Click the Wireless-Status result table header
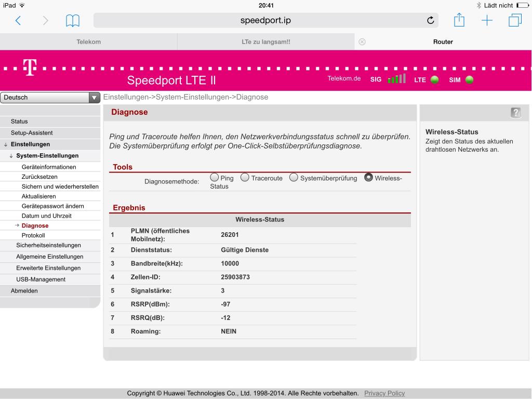Screen dimensions: 532x399 coord(260,220)
